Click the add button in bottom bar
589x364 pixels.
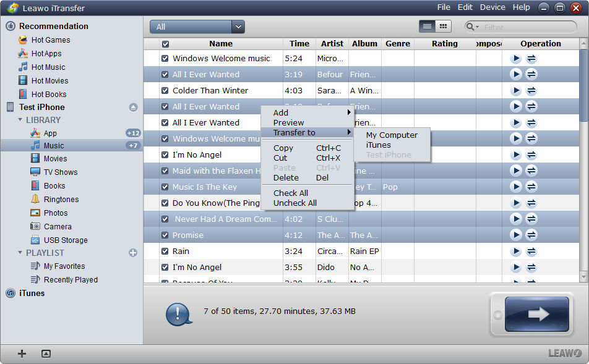22,353
